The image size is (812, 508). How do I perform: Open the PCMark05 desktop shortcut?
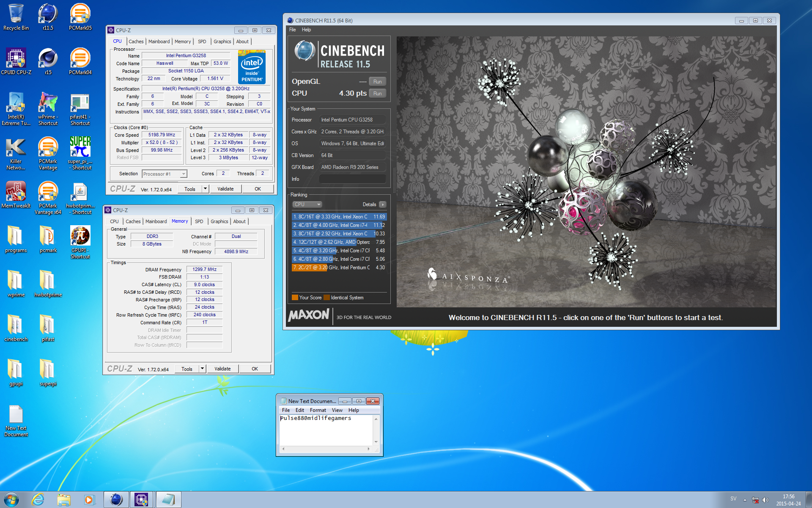click(80, 17)
